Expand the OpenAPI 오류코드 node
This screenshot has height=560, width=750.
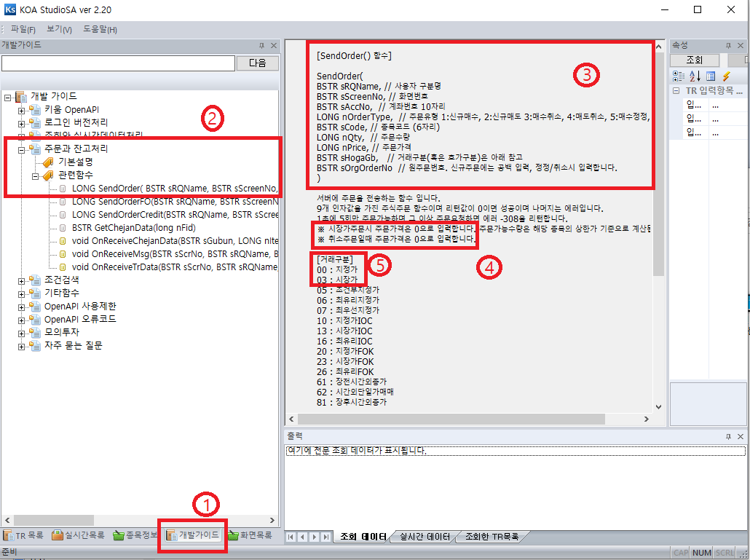click(x=22, y=320)
